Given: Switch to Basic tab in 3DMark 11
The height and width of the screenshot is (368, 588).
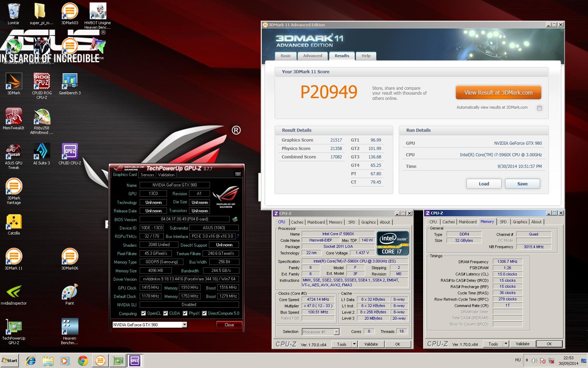Looking at the screenshot, I should pos(286,56).
